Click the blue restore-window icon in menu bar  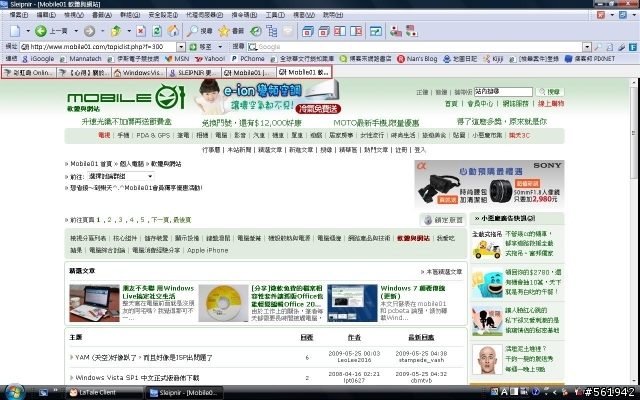pos(623,15)
